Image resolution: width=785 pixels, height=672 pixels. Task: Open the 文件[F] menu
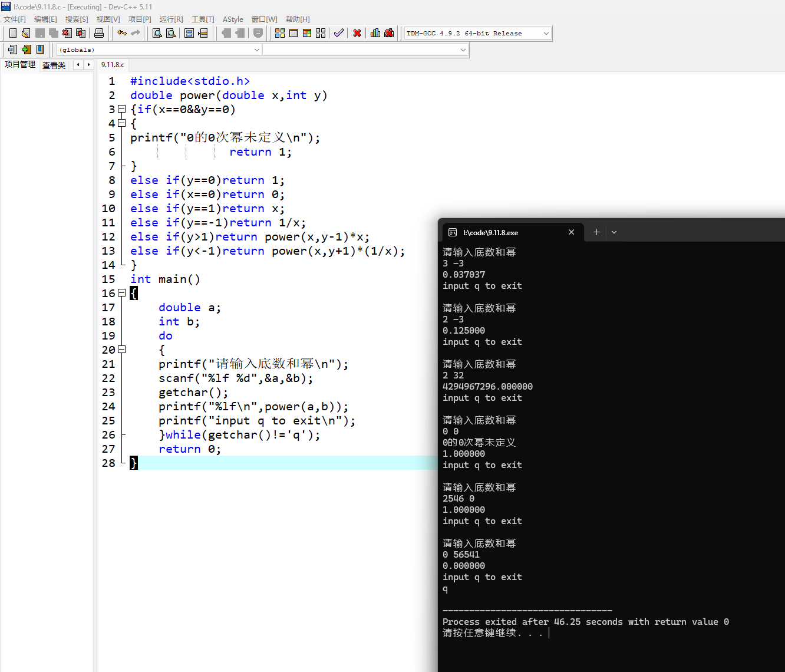click(15, 19)
